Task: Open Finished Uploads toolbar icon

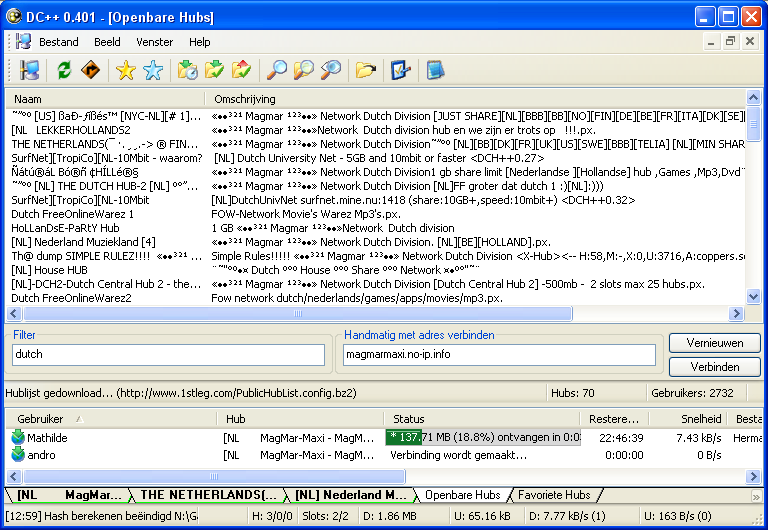Action: pos(241,70)
